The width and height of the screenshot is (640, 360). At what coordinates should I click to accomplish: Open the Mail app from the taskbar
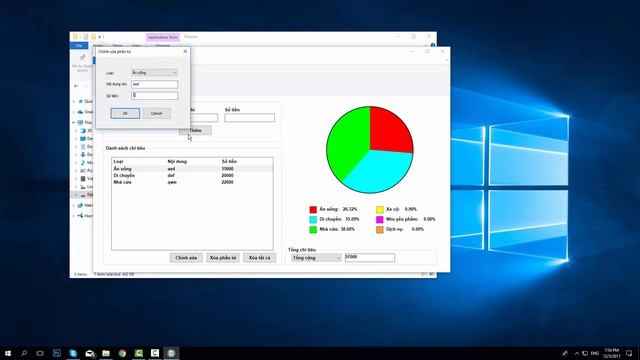[90, 353]
